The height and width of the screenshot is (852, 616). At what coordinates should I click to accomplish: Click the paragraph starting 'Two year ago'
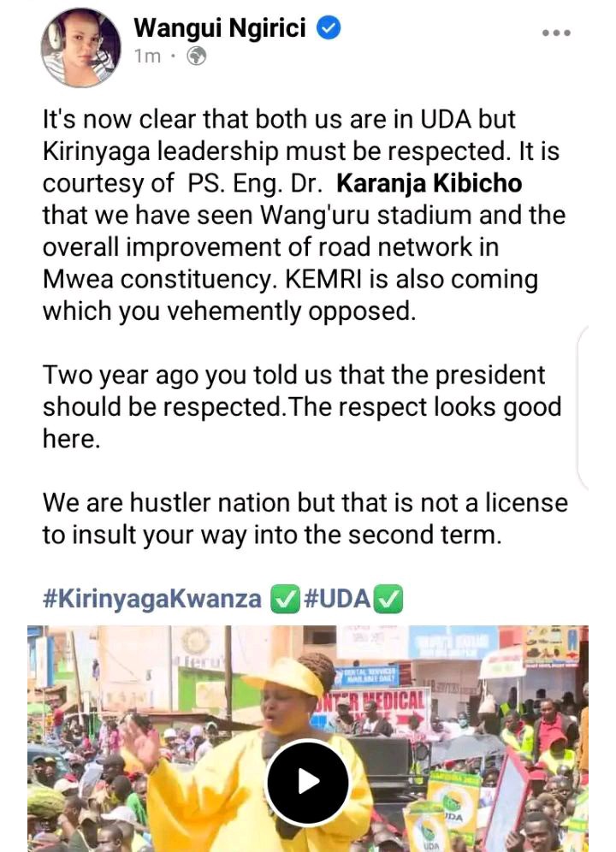(302, 406)
